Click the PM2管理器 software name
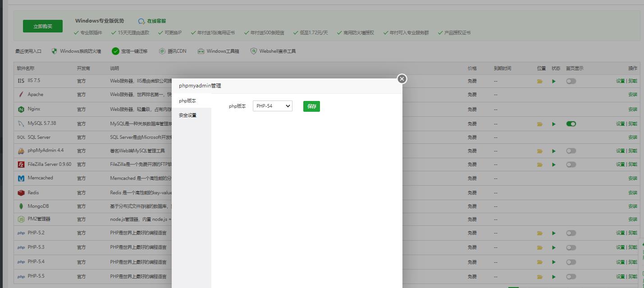Viewport: 644px width, 288px height. click(39, 219)
